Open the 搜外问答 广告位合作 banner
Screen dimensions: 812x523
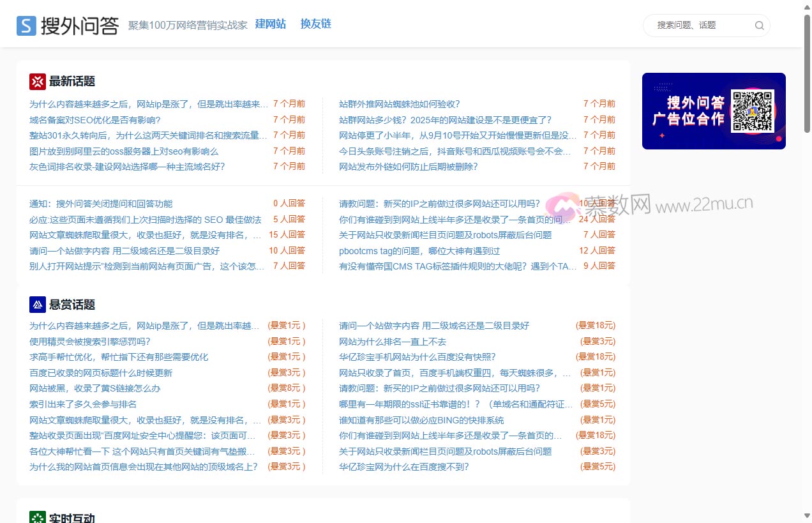pyautogui.click(x=688, y=111)
